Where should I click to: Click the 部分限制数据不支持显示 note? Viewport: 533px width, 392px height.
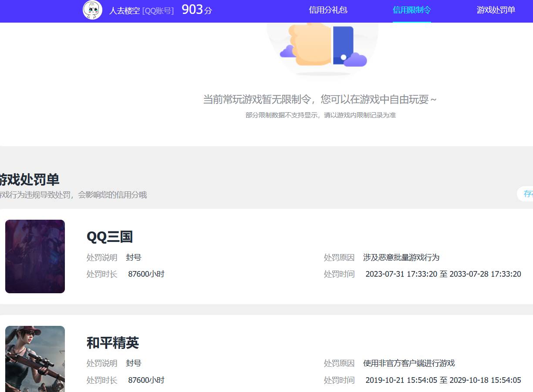pos(320,115)
